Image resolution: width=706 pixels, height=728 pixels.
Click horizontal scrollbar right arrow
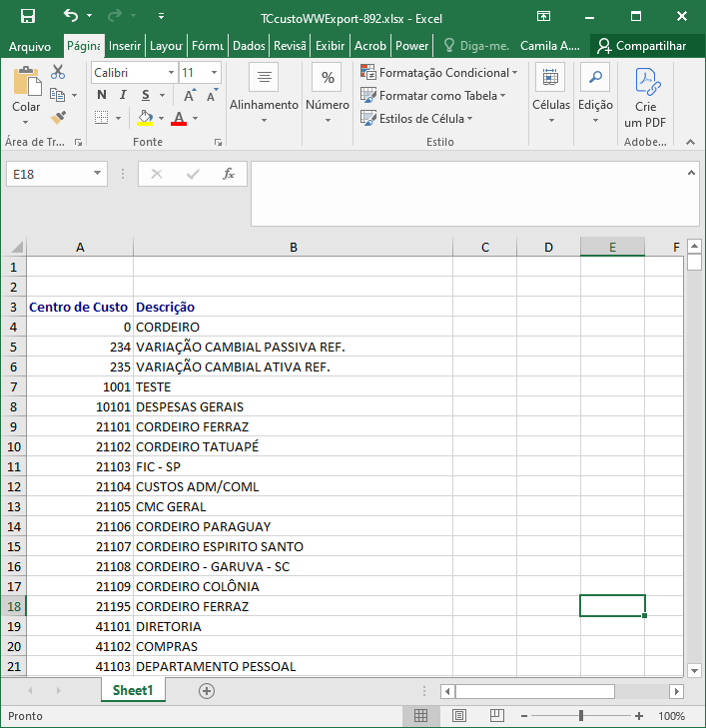tap(676, 691)
